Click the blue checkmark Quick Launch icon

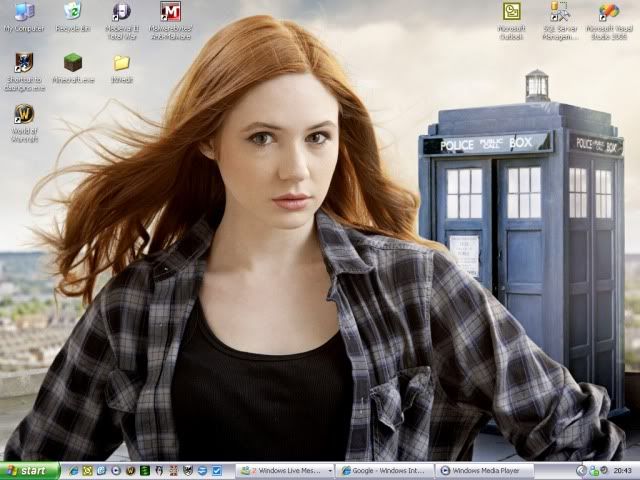point(217,471)
